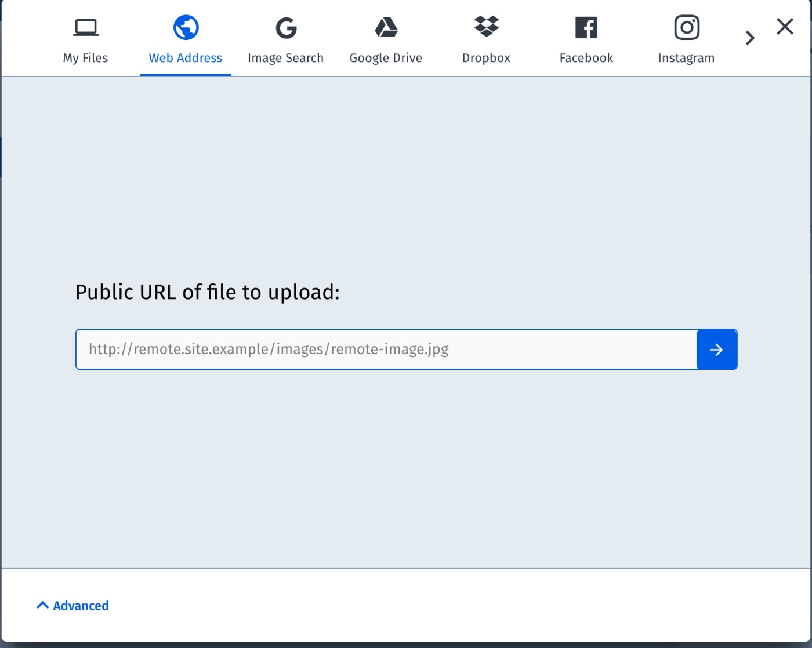Collapse the Advanced options section
The image size is (812, 648).
pyautogui.click(x=72, y=606)
